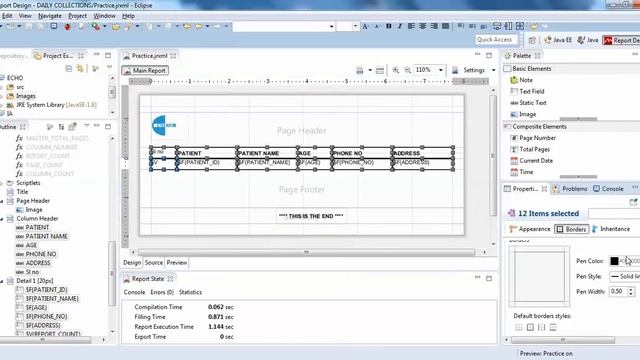Click the Open Perspective icon
Viewport: 640px width, 360px height.
532,40
